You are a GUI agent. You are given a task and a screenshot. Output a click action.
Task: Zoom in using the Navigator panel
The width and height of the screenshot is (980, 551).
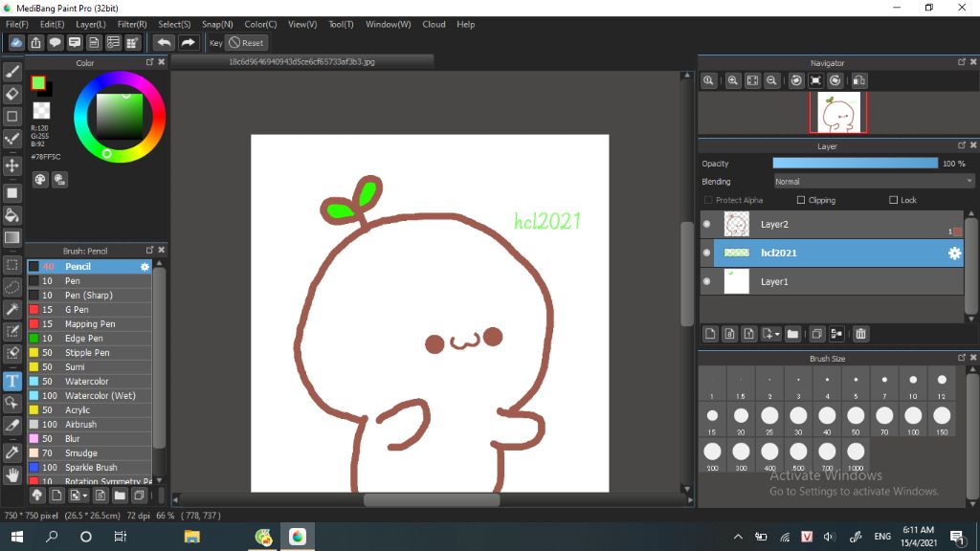coord(733,80)
